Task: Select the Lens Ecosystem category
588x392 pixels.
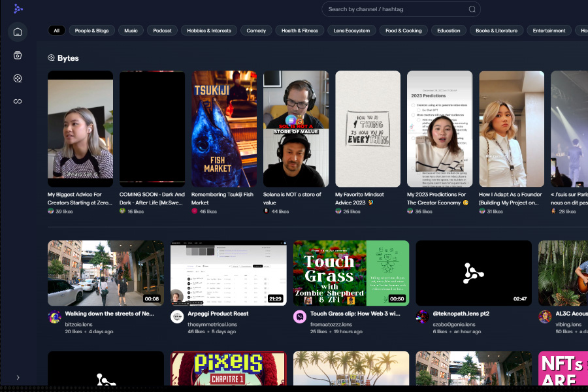Action: coord(351,31)
